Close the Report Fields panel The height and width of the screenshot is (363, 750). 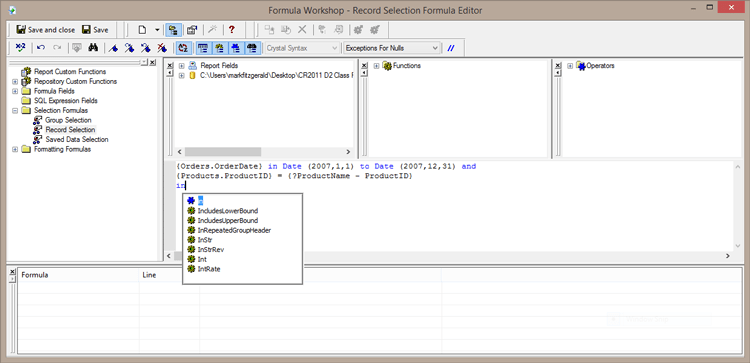pos(170,66)
